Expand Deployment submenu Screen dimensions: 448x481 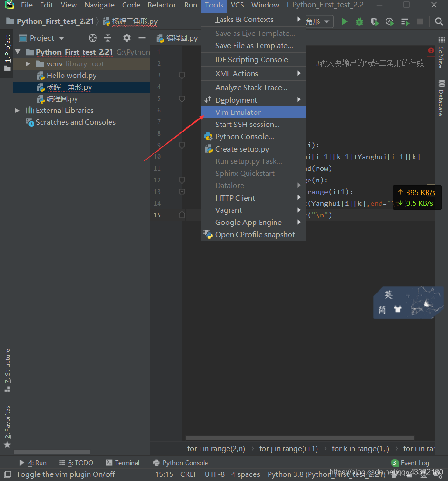[x=254, y=100]
